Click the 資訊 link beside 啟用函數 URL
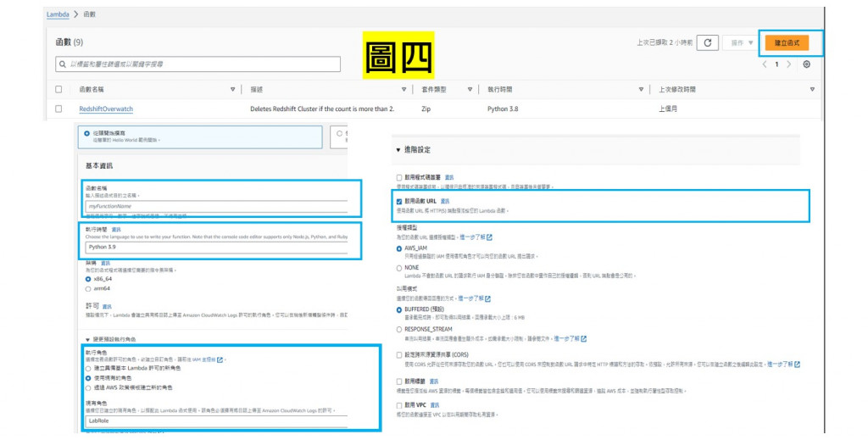The image size is (868, 440). 444,202
